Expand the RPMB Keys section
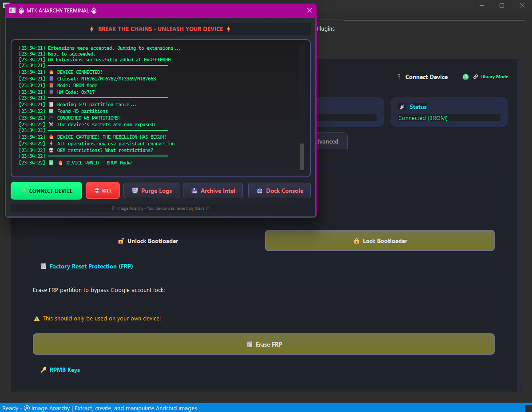This screenshot has width=532, height=412. click(x=64, y=370)
